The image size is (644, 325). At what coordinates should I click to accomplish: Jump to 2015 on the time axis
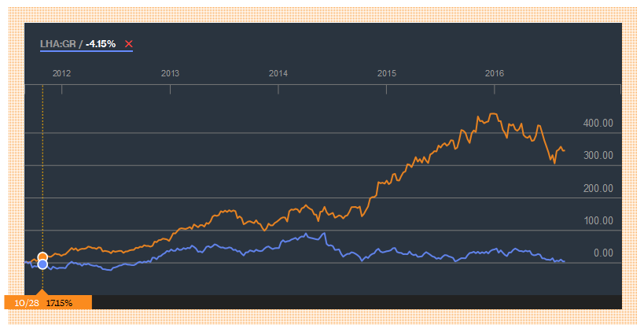386,73
